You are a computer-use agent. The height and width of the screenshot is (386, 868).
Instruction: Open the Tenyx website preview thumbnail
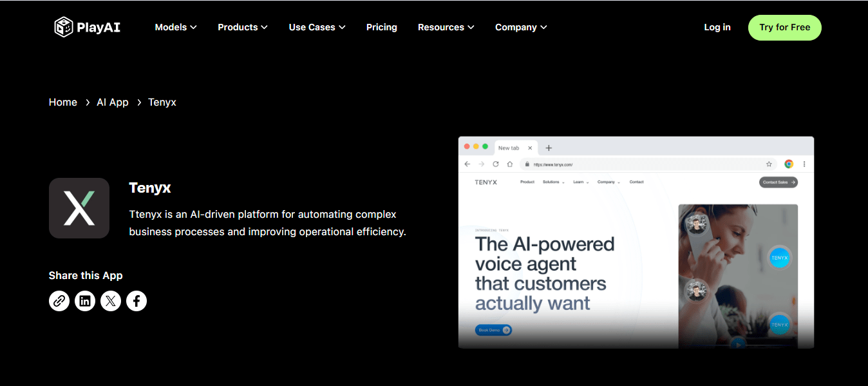pyautogui.click(x=636, y=242)
